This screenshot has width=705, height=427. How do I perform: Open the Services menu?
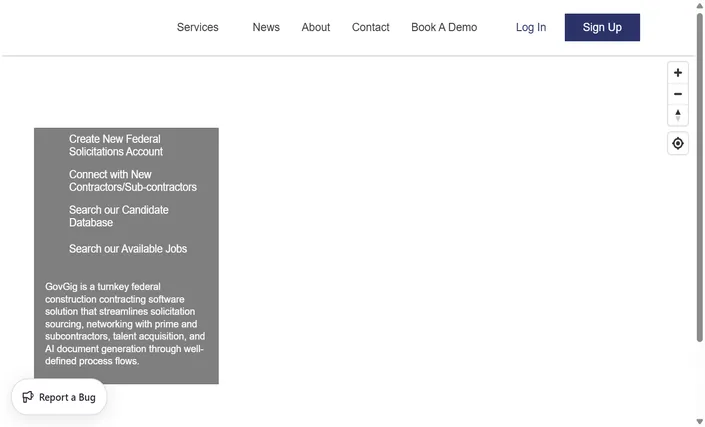pos(197,27)
